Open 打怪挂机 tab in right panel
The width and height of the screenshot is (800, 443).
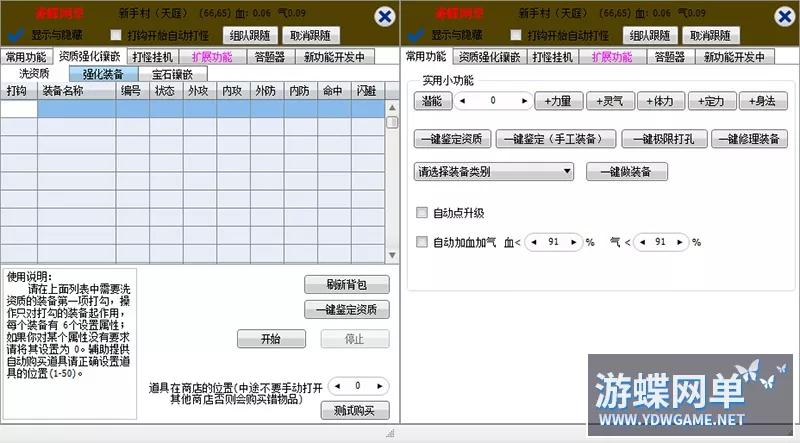[x=552, y=57]
